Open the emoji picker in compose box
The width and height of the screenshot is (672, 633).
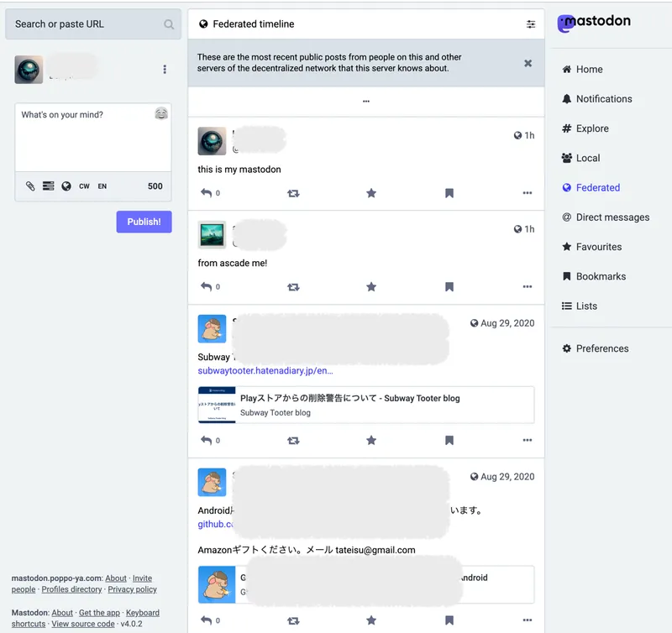point(161,113)
